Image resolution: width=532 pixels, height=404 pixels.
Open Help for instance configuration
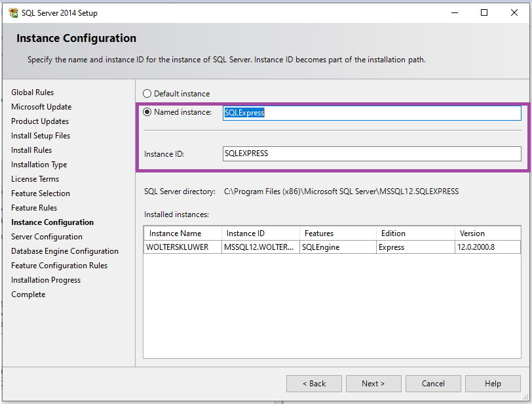coord(493,384)
